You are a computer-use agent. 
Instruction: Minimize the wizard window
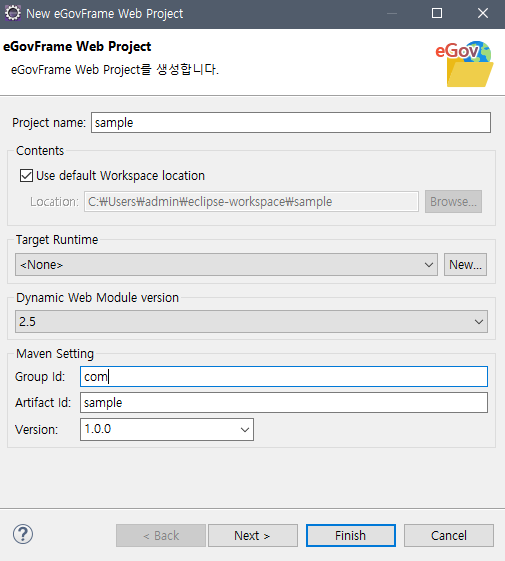392,14
